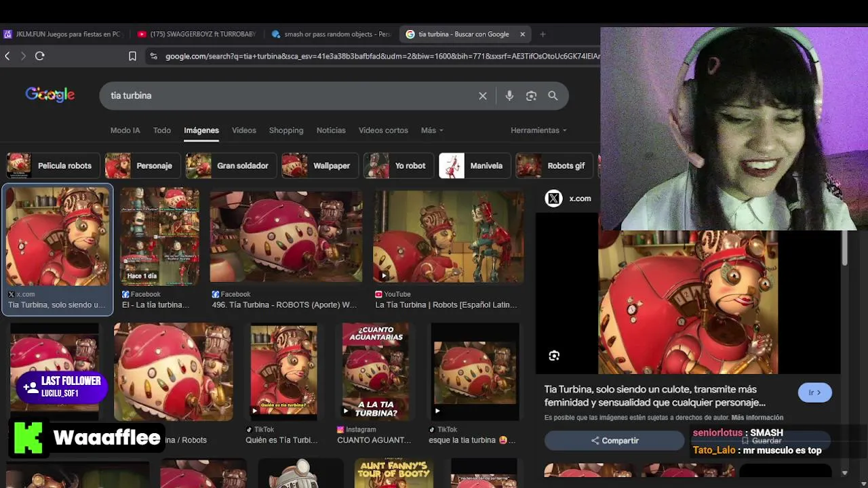Start voice search with microphone icon
The height and width of the screenshot is (488, 868).
[509, 96]
